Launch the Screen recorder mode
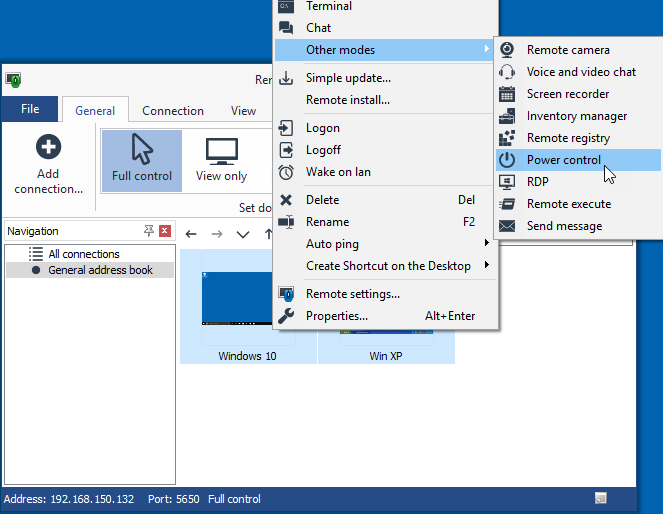This screenshot has width=663, height=514. 567,94
